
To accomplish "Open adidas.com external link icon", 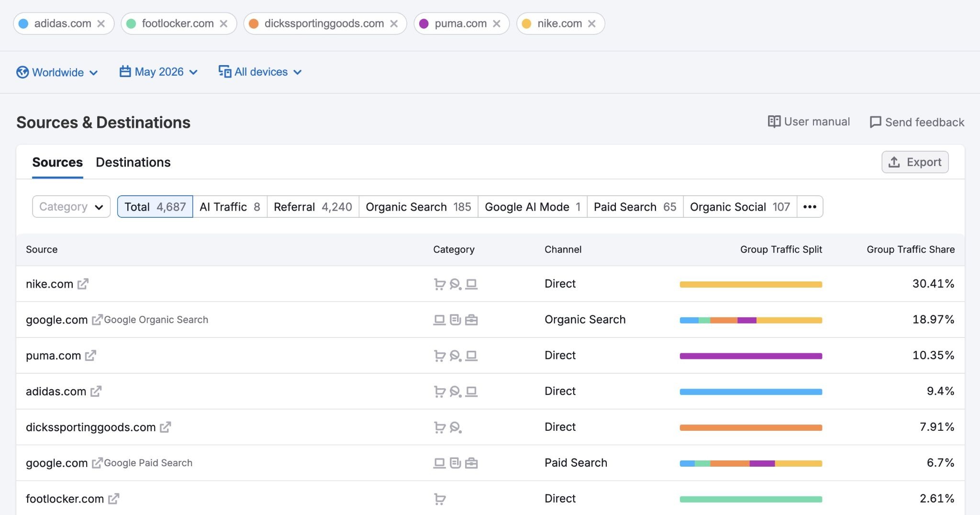I will point(96,392).
